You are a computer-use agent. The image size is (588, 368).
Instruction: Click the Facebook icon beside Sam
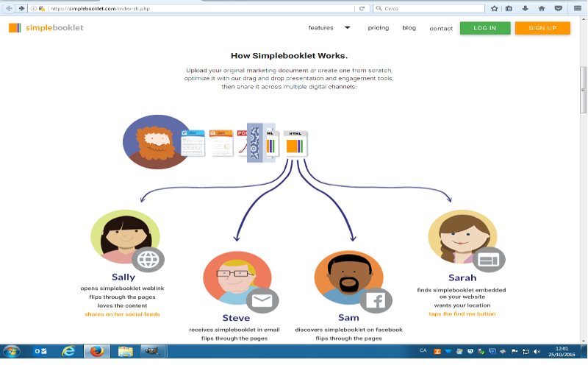[375, 300]
